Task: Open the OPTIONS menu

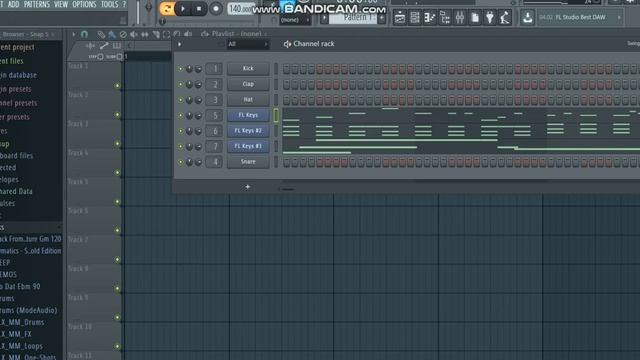Action: tap(84, 4)
